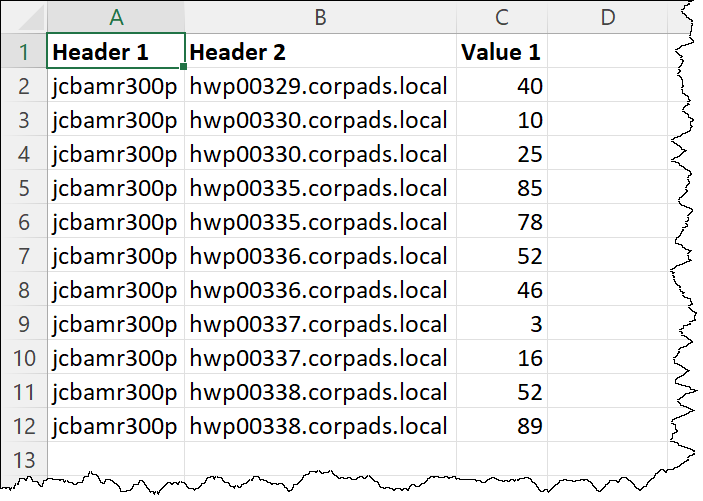Select row 3 header

pyautogui.click(x=24, y=119)
